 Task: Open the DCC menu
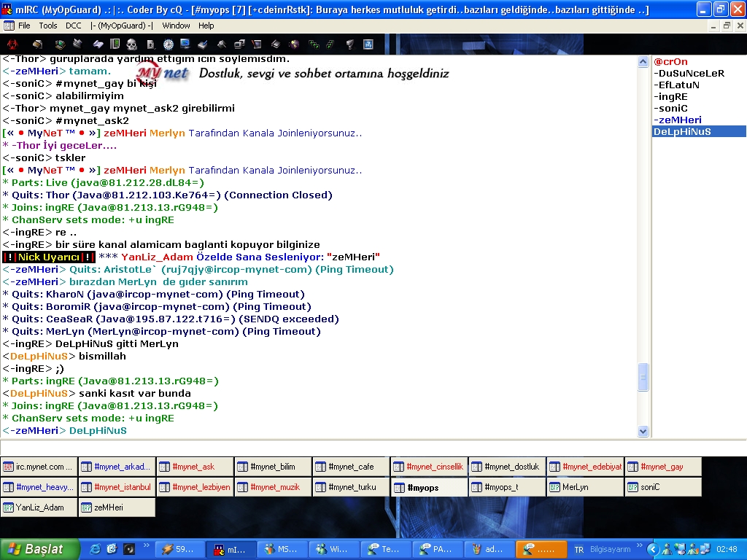pos(74,26)
